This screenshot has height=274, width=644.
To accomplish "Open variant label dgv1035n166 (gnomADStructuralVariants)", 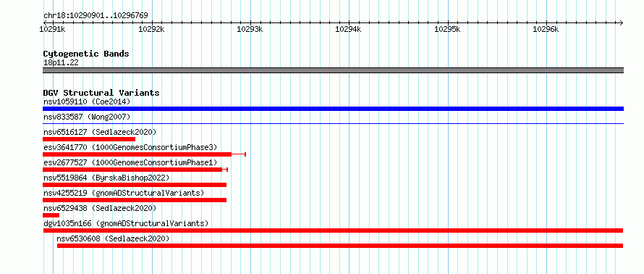I will 126,223.
